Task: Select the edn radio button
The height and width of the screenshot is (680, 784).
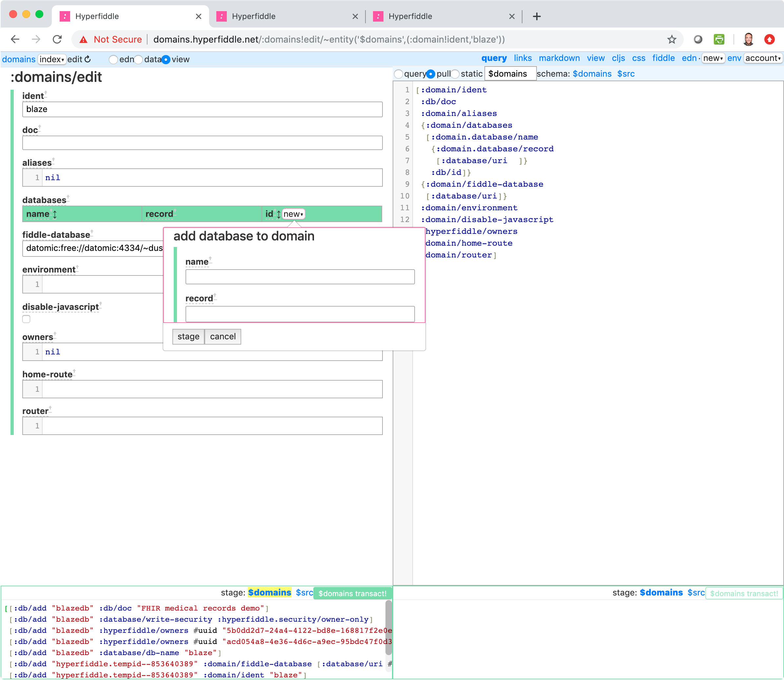Action: click(x=113, y=60)
